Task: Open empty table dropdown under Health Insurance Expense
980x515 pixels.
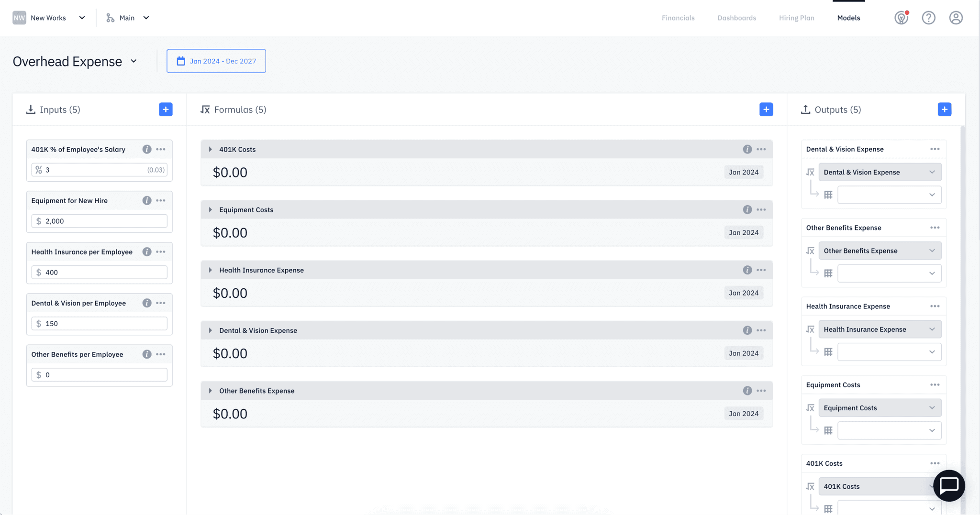Action: click(x=889, y=351)
